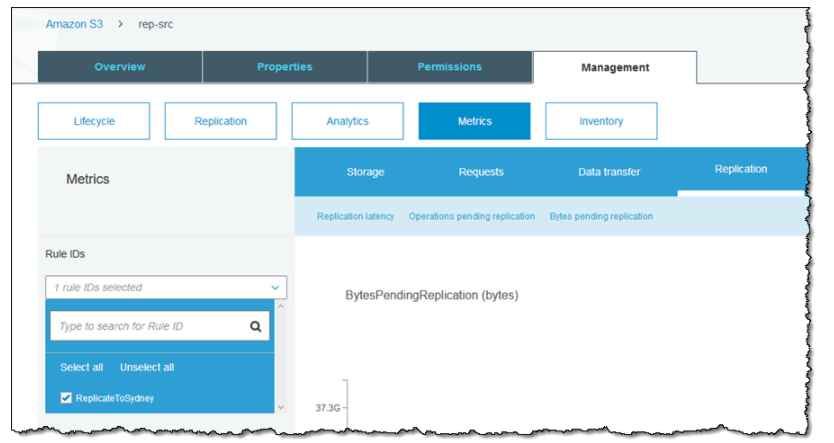Viewport: 834px width, 443px height.
Task: Switch to the Overview tab
Action: [x=120, y=67]
